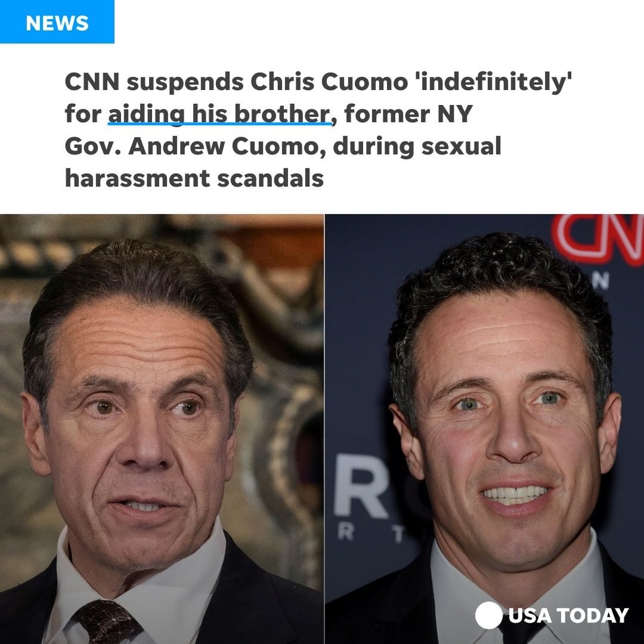This screenshot has height=644, width=644.
Task: Click the dark patterned necktie
Action: 107,621
